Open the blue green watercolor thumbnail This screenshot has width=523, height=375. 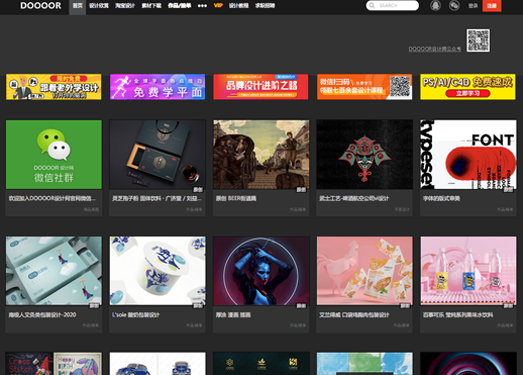coord(365,364)
